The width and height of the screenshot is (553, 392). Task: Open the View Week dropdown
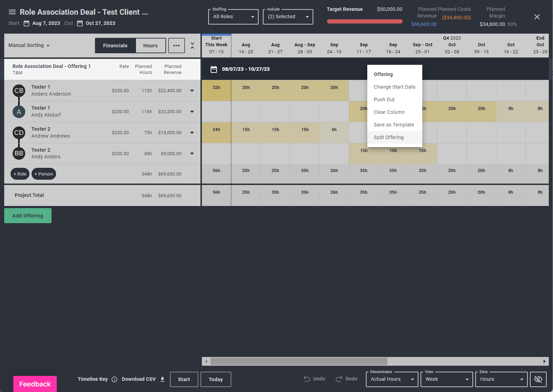click(x=447, y=379)
